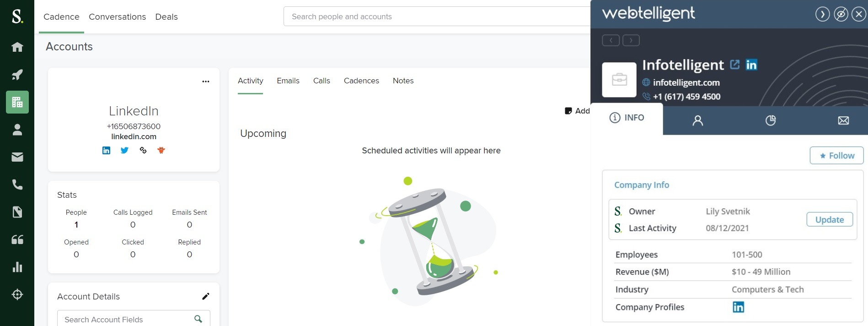Open the Conversations menu item
The width and height of the screenshot is (868, 326).
click(x=117, y=17)
